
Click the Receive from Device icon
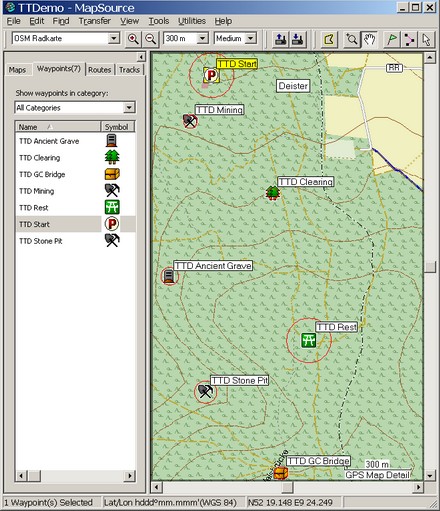(297, 39)
